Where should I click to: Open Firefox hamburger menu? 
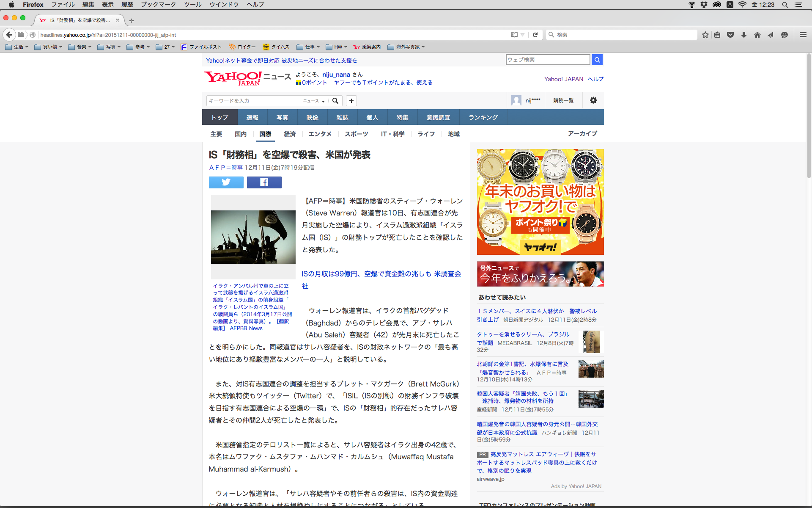(x=803, y=35)
